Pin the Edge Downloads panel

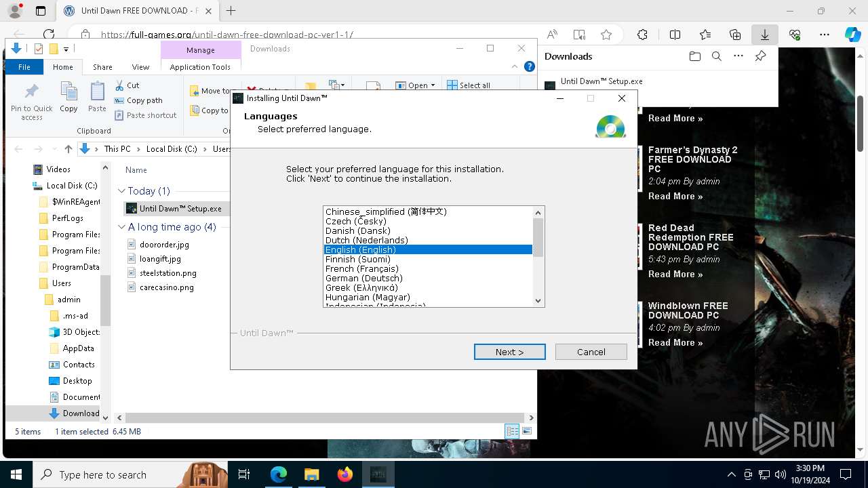[761, 56]
